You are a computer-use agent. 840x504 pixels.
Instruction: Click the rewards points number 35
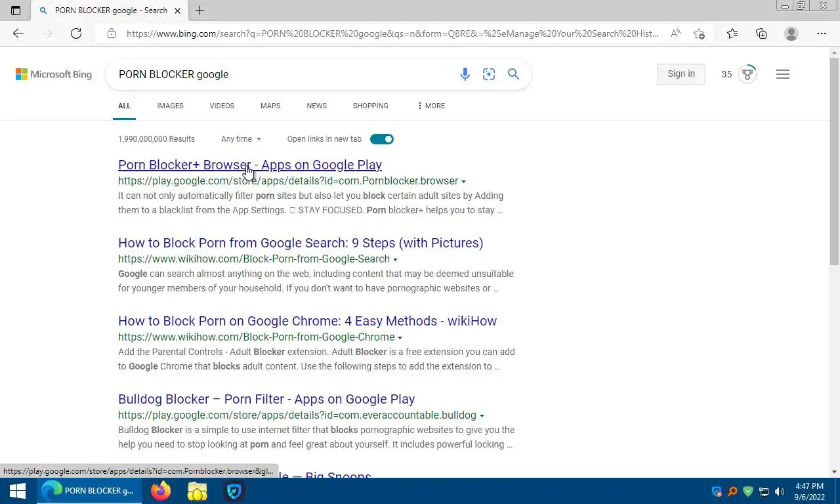tap(726, 74)
